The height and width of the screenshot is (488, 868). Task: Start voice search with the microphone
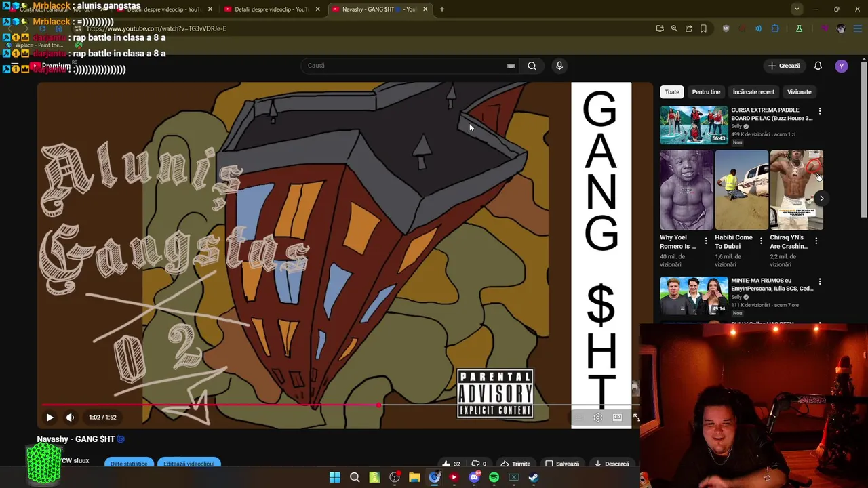(559, 66)
